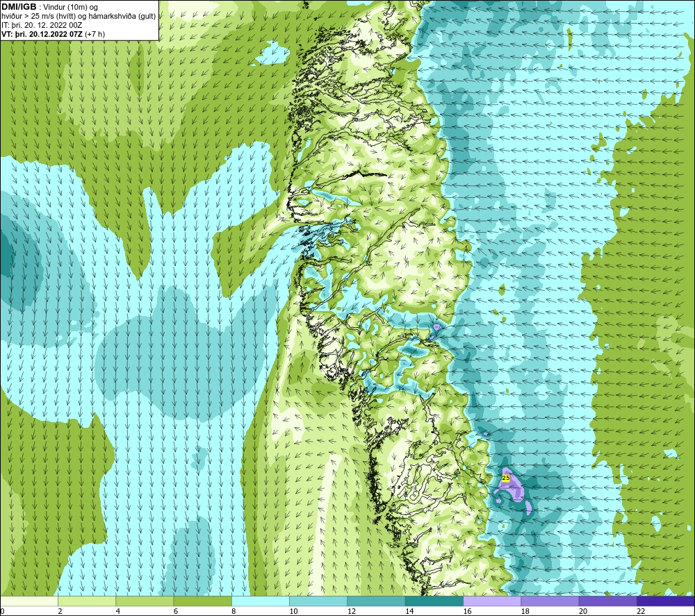The height and width of the screenshot is (616, 695).
Task: Click the teal 12–14 m/s legend swatch
Action: (376, 601)
